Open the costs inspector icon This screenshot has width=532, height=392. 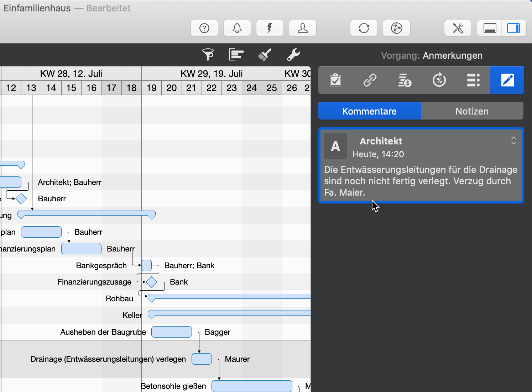pyautogui.click(x=404, y=80)
